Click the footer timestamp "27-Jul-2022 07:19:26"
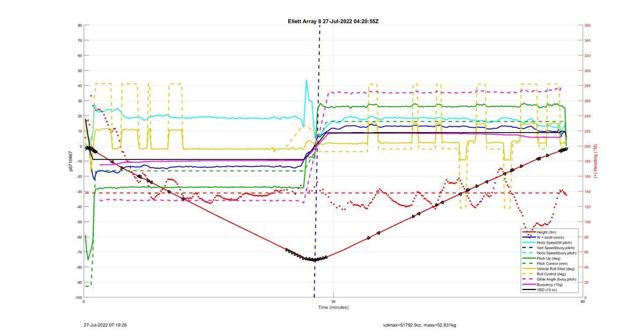Viewport: 644px width, 334px height. (x=105, y=325)
